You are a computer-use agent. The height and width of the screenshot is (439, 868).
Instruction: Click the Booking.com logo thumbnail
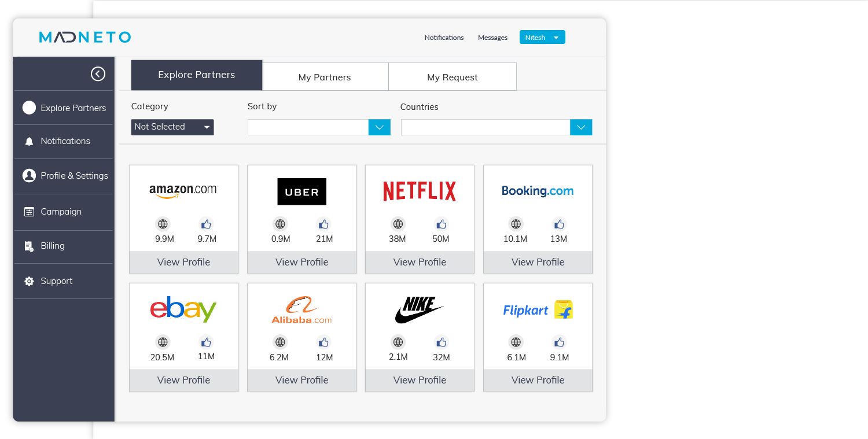coord(538,191)
